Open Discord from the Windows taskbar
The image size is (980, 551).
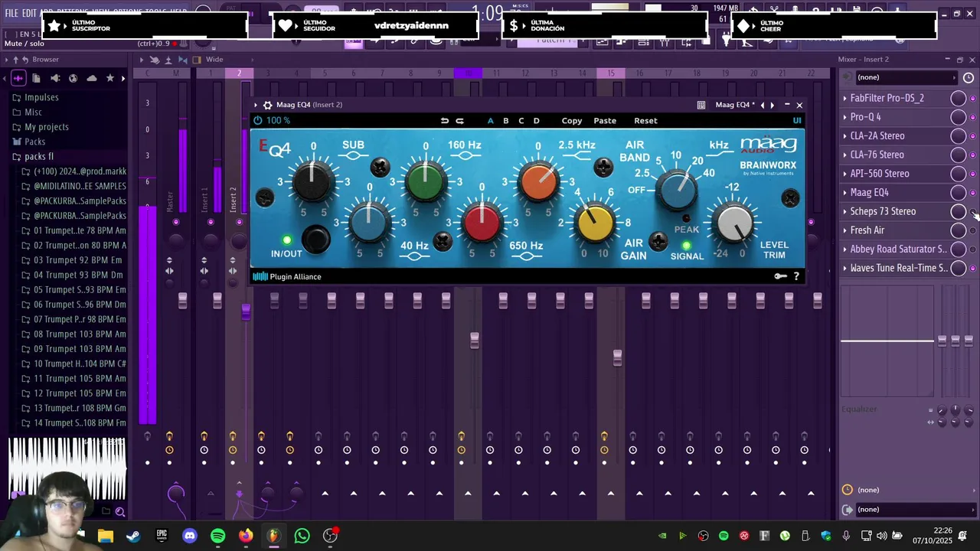coord(190,536)
